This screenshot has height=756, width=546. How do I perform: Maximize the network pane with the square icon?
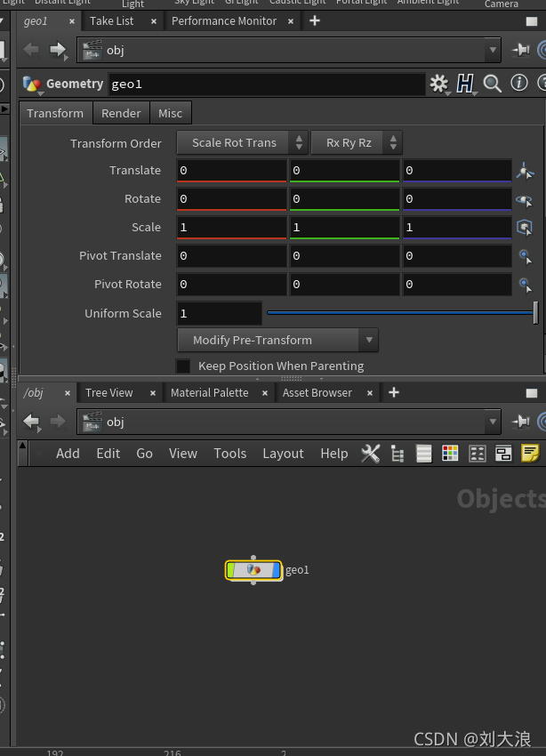[532, 393]
